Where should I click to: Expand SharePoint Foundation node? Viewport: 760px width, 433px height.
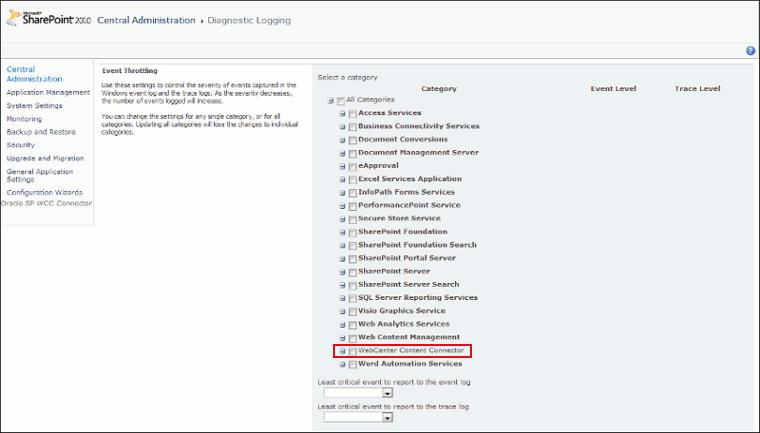point(342,232)
